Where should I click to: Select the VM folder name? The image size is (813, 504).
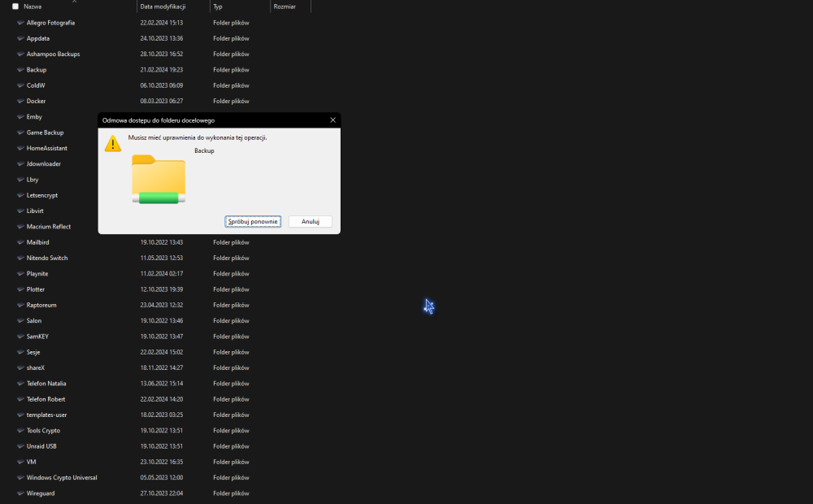point(31,462)
